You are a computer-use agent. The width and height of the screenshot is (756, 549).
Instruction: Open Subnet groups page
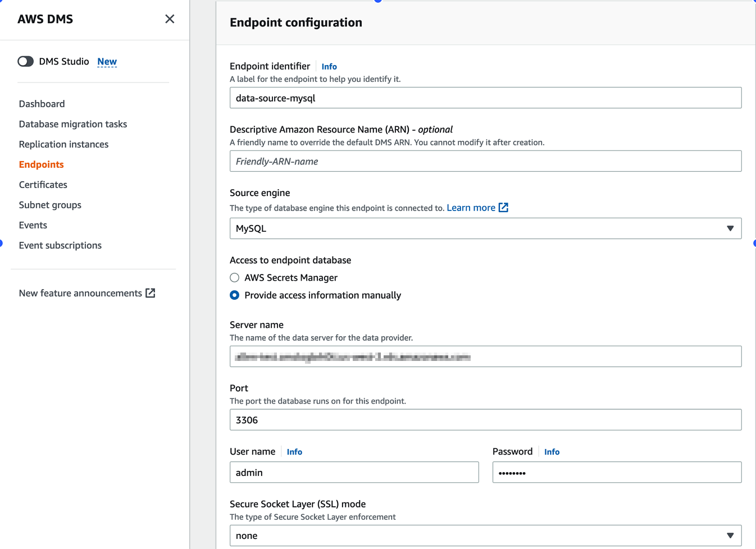(x=50, y=205)
